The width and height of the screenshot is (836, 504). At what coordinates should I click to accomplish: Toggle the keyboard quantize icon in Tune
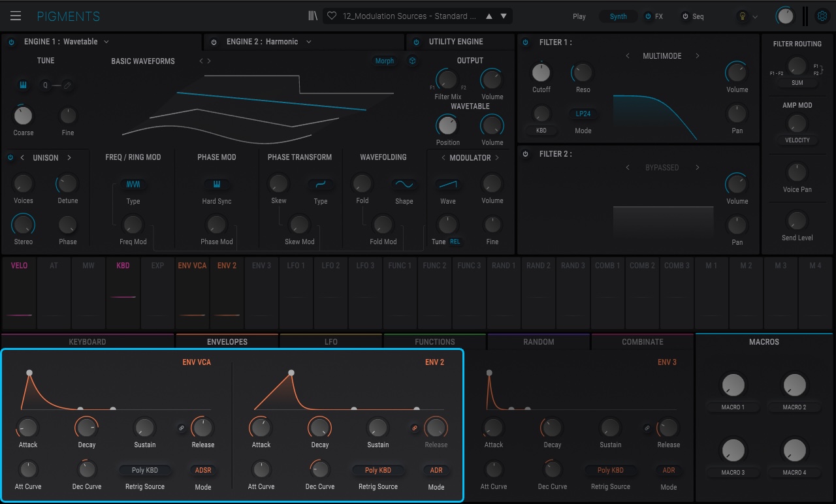(x=23, y=85)
